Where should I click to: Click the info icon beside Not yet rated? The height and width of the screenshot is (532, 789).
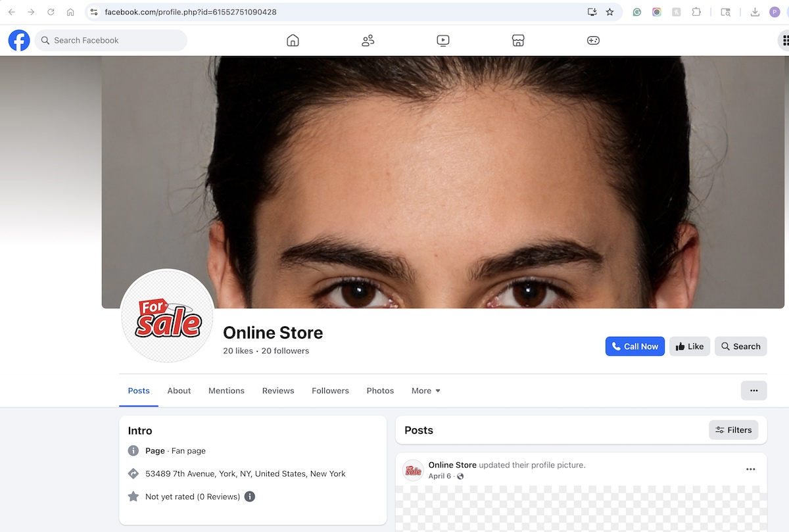[x=250, y=496]
